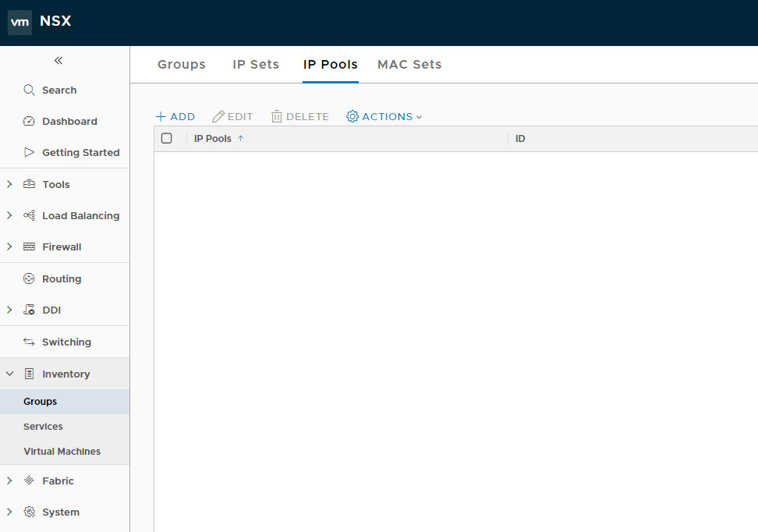Collapse the sidebar with double-chevron icon
The height and width of the screenshot is (532, 758).
tap(58, 61)
